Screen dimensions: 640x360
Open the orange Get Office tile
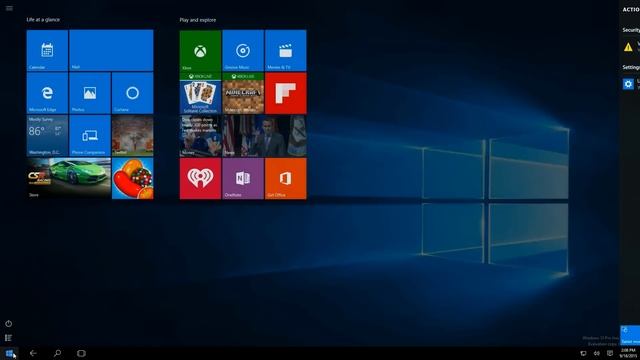click(286, 179)
